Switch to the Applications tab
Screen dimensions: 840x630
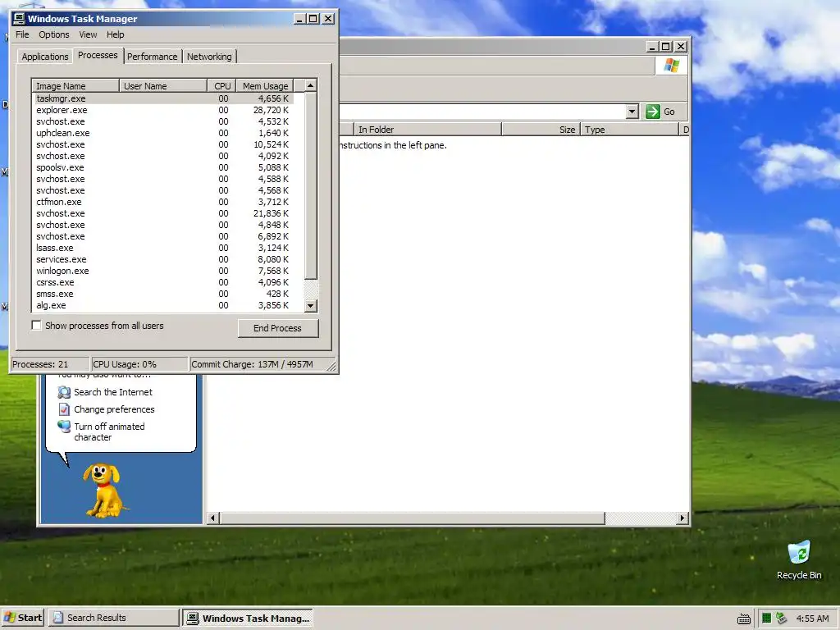coord(45,57)
